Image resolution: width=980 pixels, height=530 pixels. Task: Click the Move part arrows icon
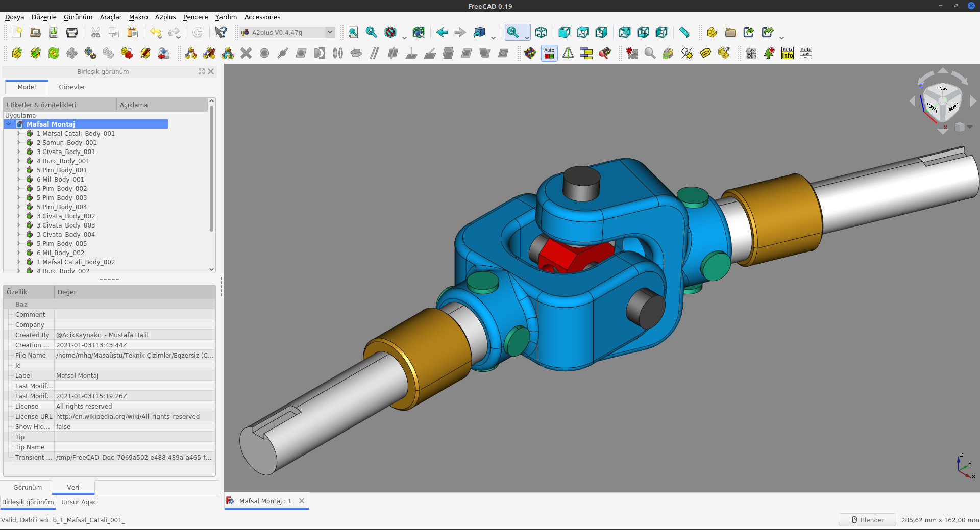click(x=72, y=53)
